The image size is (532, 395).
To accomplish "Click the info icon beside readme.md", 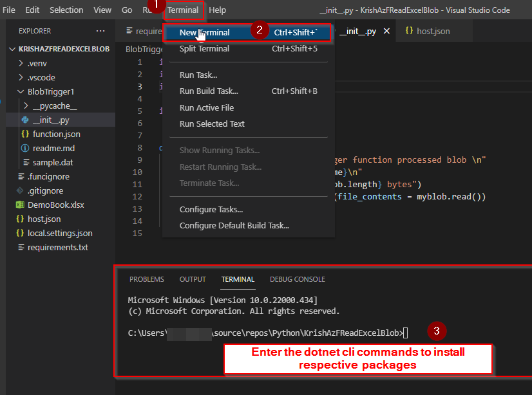I will (25, 149).
